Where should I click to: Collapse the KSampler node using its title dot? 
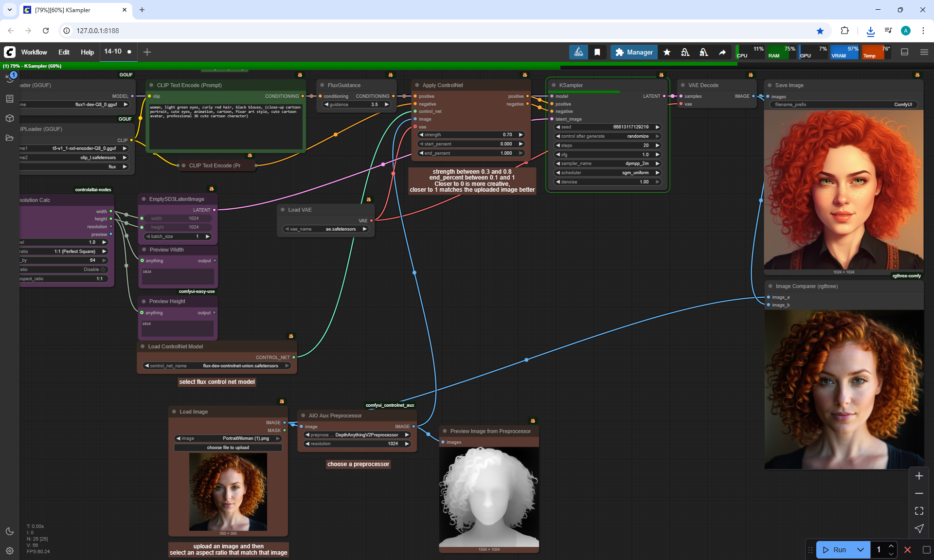[554, 85]
